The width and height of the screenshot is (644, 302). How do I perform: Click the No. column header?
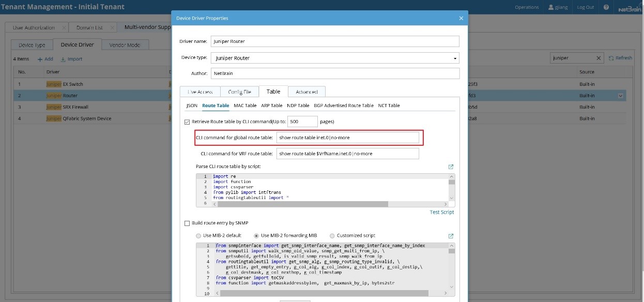(x=22, y=72)
